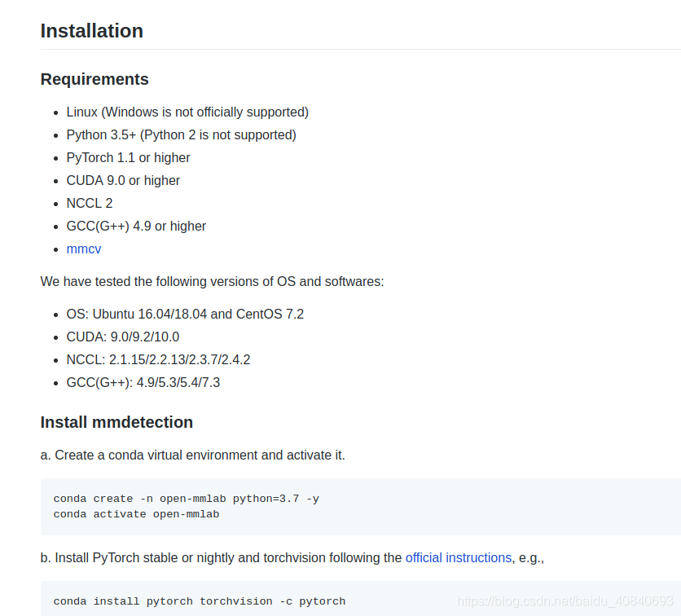Open the mmcv link
The image size is (681, 616).
84,249
